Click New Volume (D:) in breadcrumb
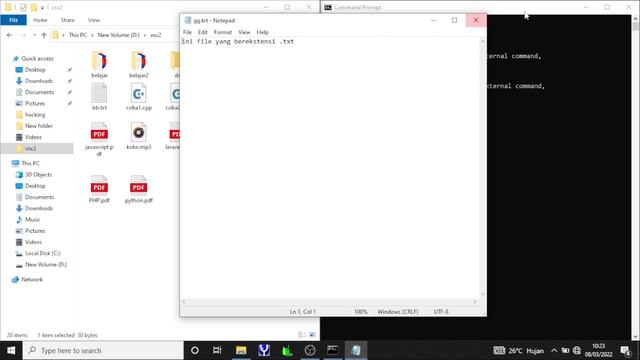The width and height of the screenshot is (640, 360). (x=118, y=35)
